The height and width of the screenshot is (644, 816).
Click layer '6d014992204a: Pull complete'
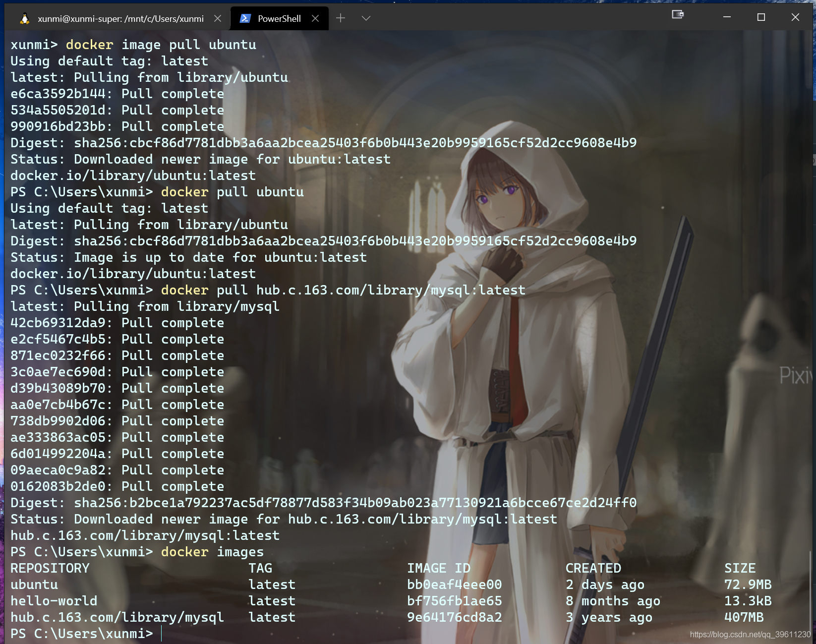(117, 454)
